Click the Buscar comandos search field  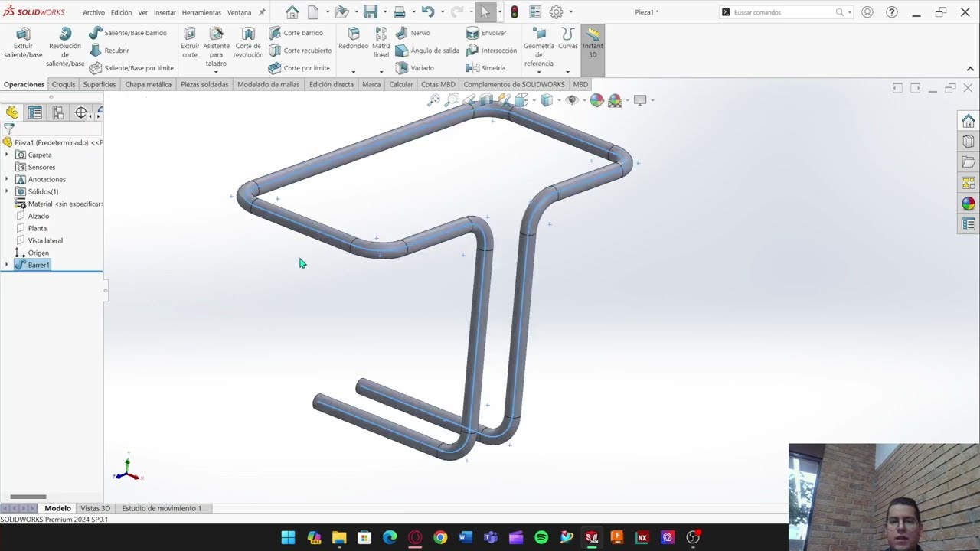click(x=786, y=12)
